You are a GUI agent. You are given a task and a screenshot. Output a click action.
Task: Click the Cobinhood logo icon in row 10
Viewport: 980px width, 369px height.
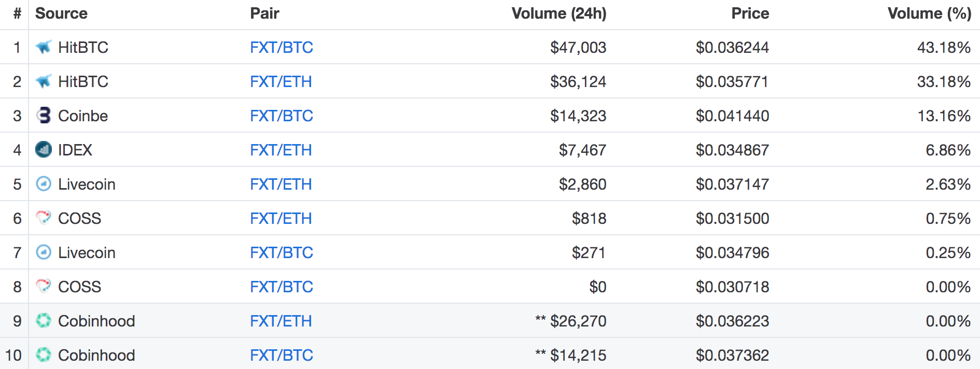pyautogui.click(x=44, y=355)
